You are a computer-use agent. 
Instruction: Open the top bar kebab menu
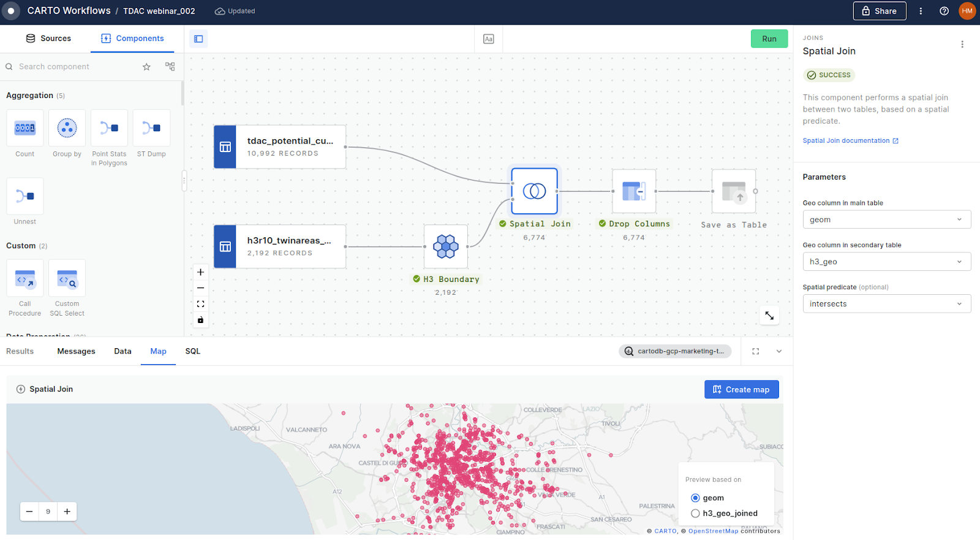point(921,11)
